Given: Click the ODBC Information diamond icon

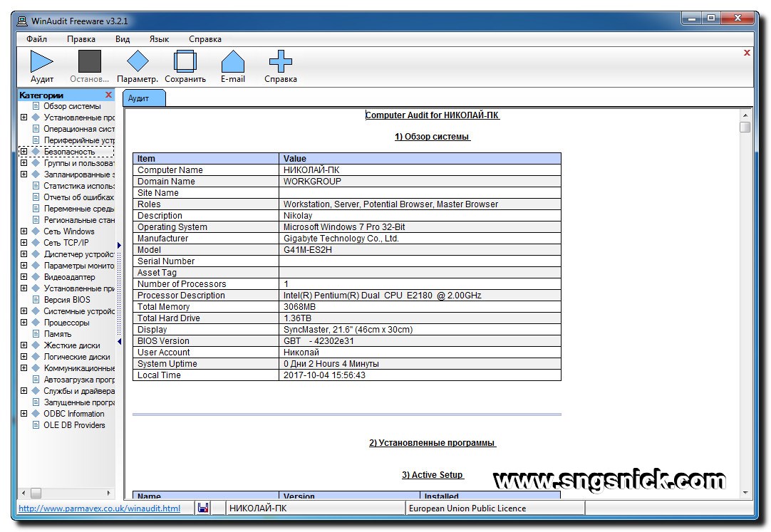Looking at the screenshot, I should 36,414.
